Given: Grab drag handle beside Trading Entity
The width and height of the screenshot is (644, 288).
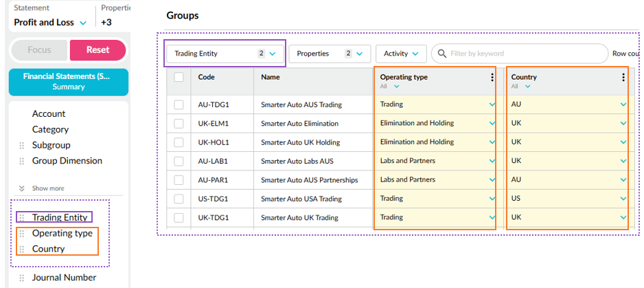Looking at the screenshot, I should (21, 218).
